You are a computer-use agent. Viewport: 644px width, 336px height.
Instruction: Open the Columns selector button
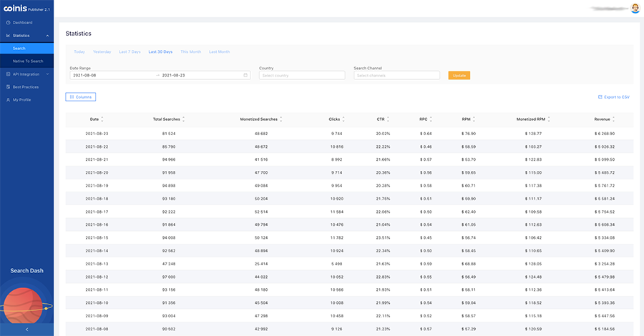click(x=80, y=97)
